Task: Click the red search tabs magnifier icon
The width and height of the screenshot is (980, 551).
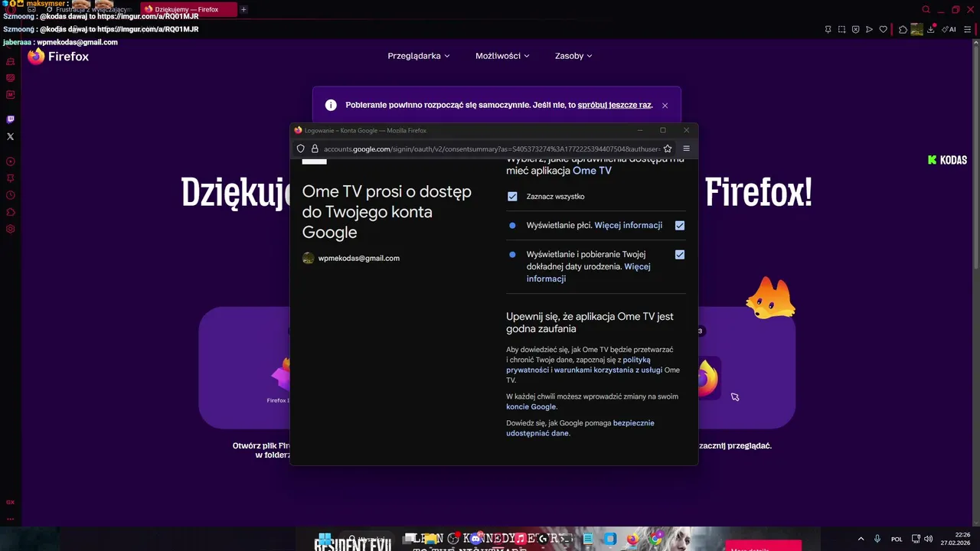Action: point(926,10)
